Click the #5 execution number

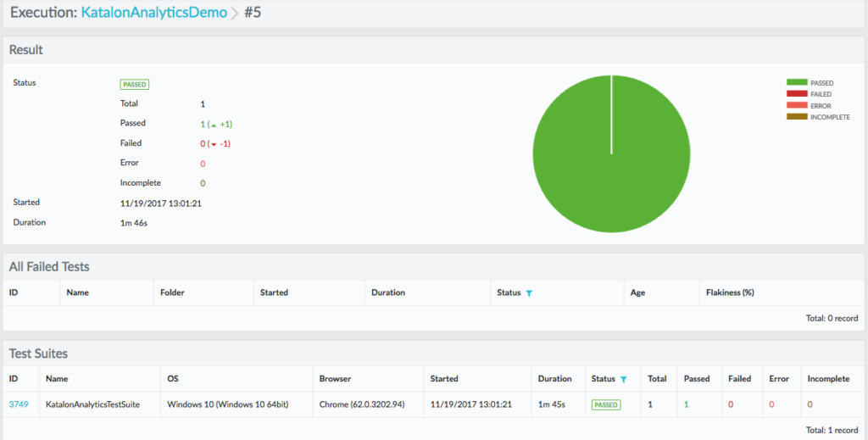pos(253,12)
